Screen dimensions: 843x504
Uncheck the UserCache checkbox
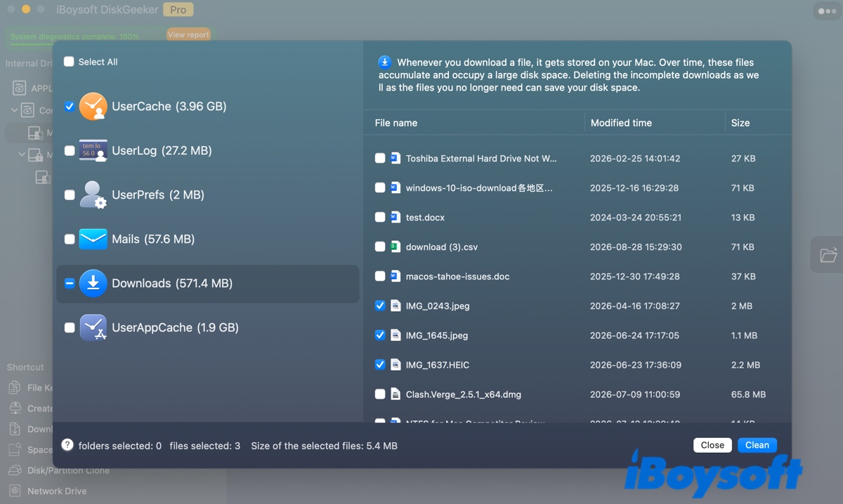(70, 107)
